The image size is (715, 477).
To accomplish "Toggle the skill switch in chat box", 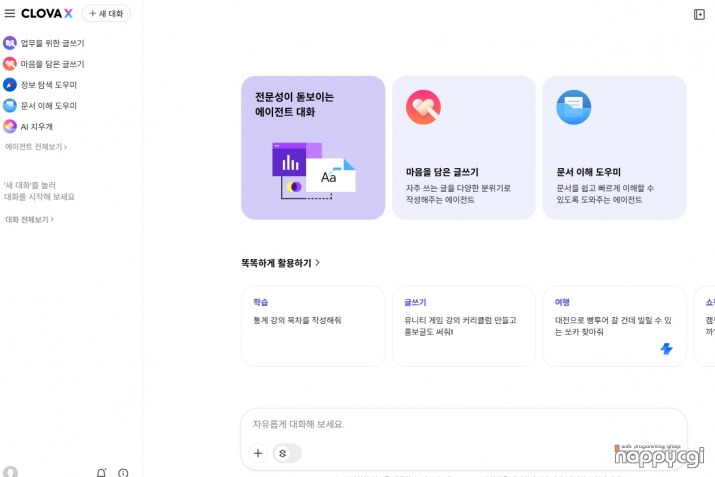I will 287,453.
